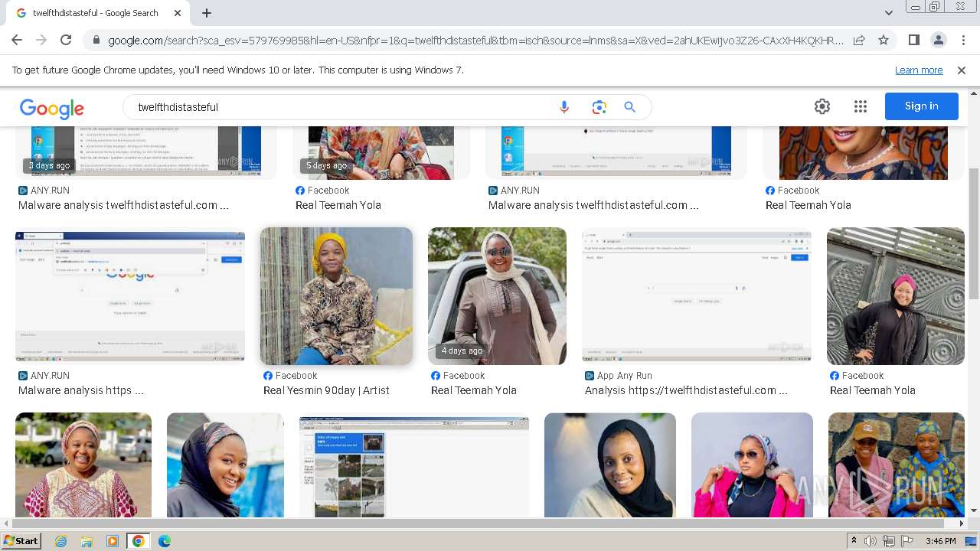Image resolution: width=980 pixels, height=551 pixels.
Task: Share this page from the address bar icon
Action: point(859,40)
